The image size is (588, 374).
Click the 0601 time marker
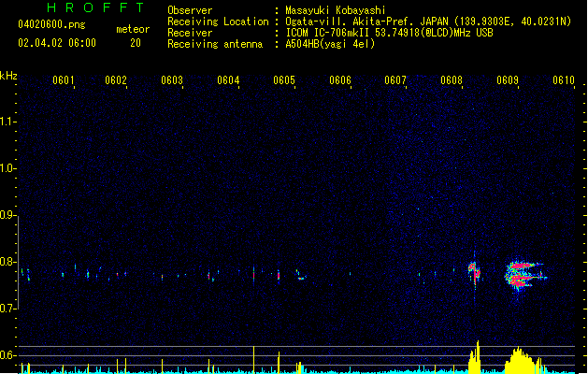[63, 80]
